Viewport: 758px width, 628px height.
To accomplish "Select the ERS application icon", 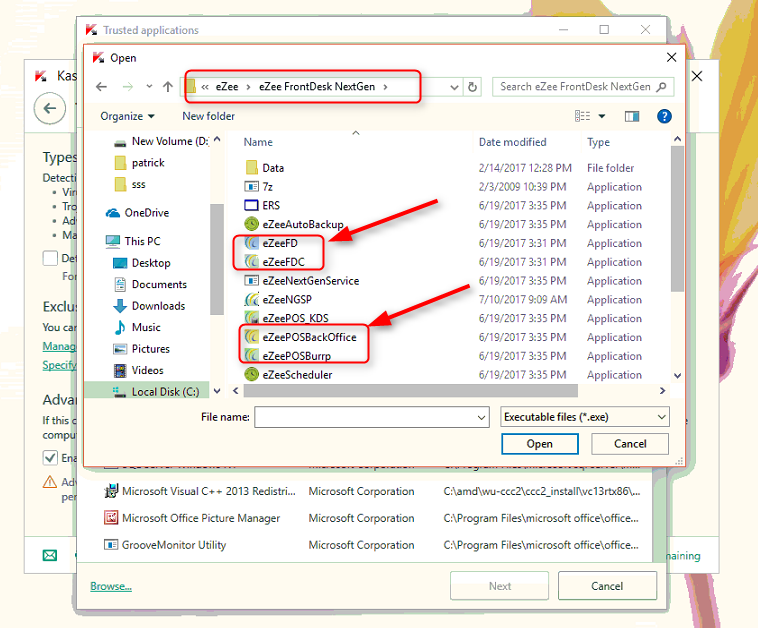I will tap(251, 205).
